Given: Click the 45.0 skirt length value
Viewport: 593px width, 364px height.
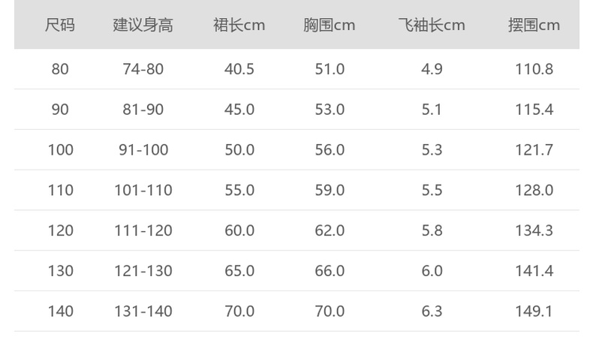Looking at the screenshot, I should pyautogui.click(x=239, y=110).
